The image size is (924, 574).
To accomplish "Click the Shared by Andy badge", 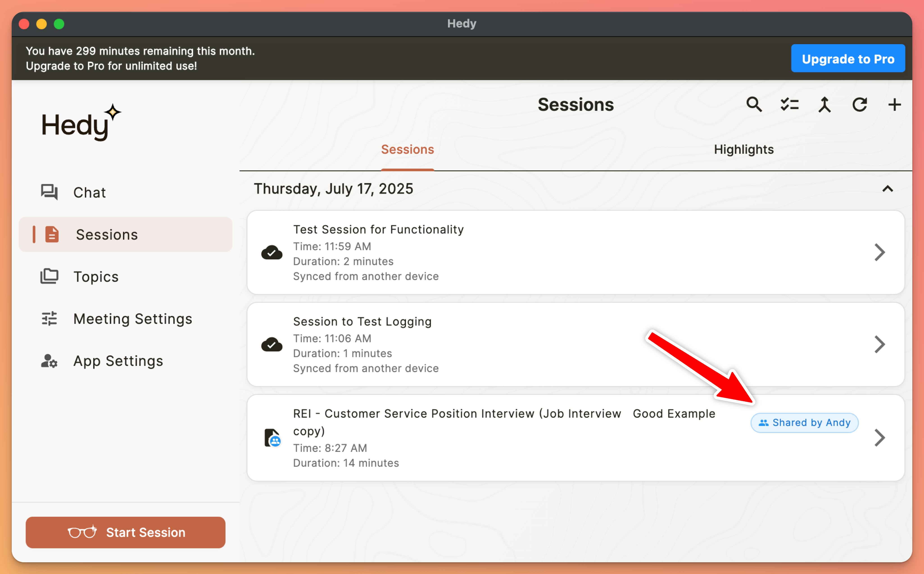I will (x=804, y=423).
